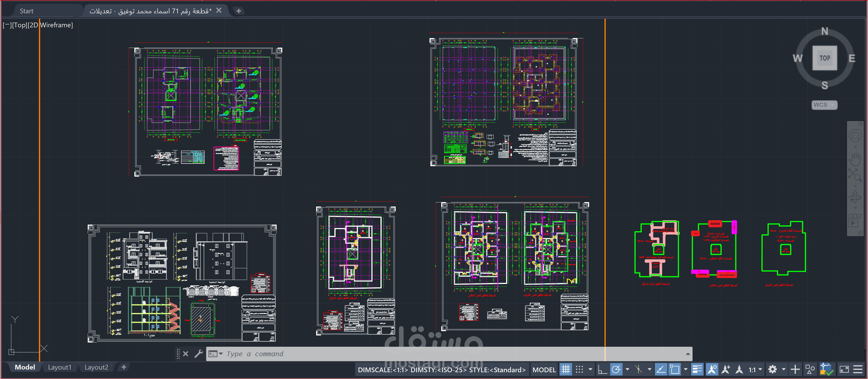
Task: Toggle isometric drafting
Action: click(x=639, y=370)
